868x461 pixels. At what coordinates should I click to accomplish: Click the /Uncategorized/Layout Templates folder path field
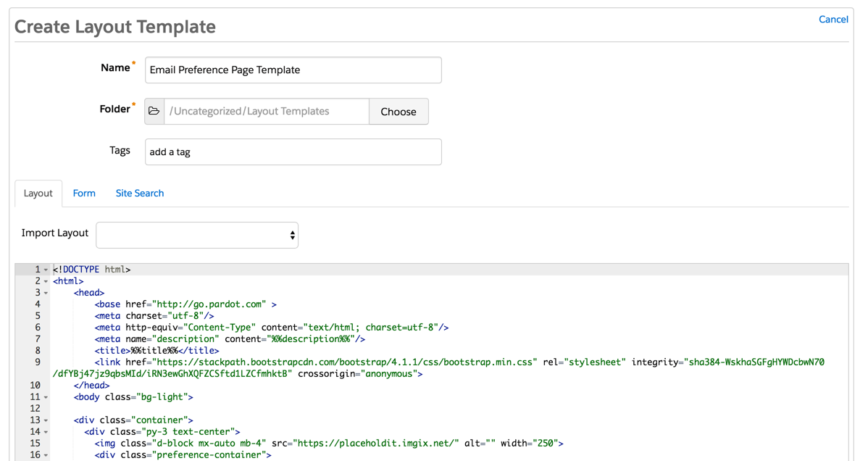coord(266,112)
